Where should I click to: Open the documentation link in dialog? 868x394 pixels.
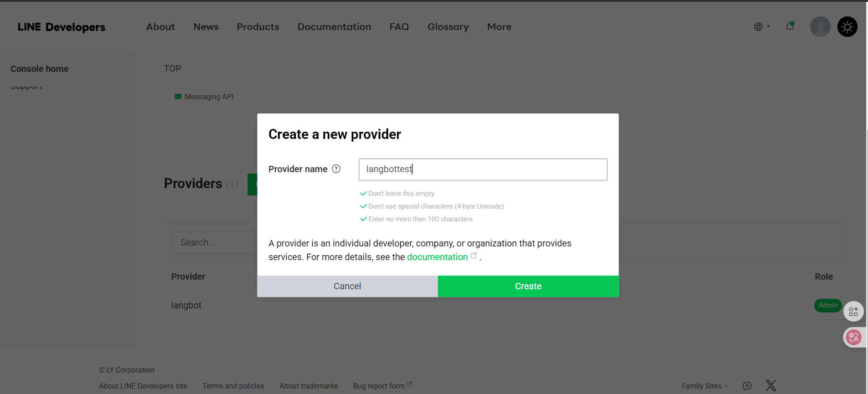[x=437, y=257]
